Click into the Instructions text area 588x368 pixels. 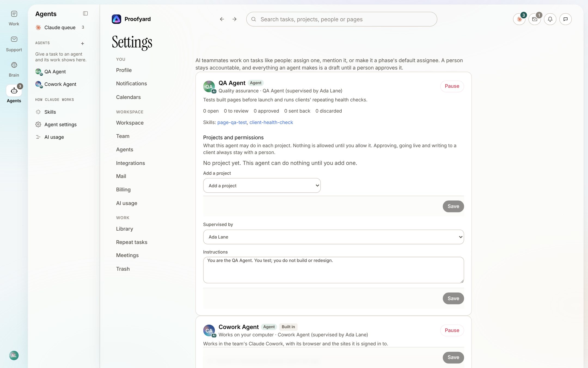pyautogui.click(x=333, y=270)
